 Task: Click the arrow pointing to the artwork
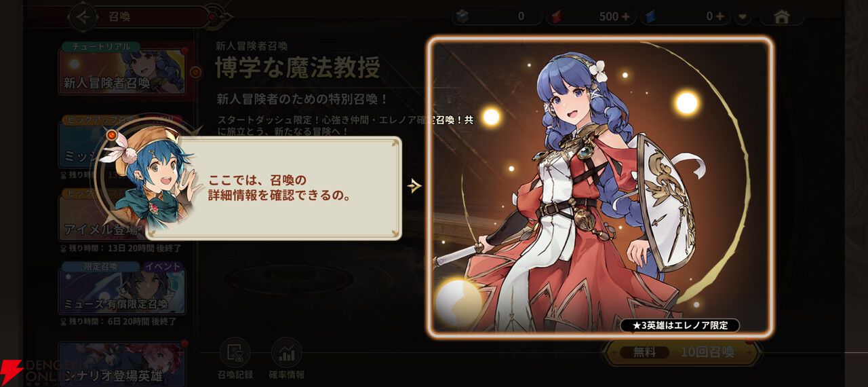415,186
